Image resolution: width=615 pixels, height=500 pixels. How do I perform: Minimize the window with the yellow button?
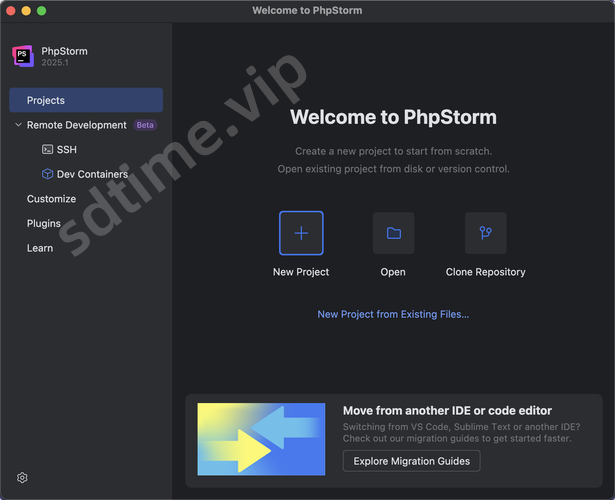pos(26,10)
